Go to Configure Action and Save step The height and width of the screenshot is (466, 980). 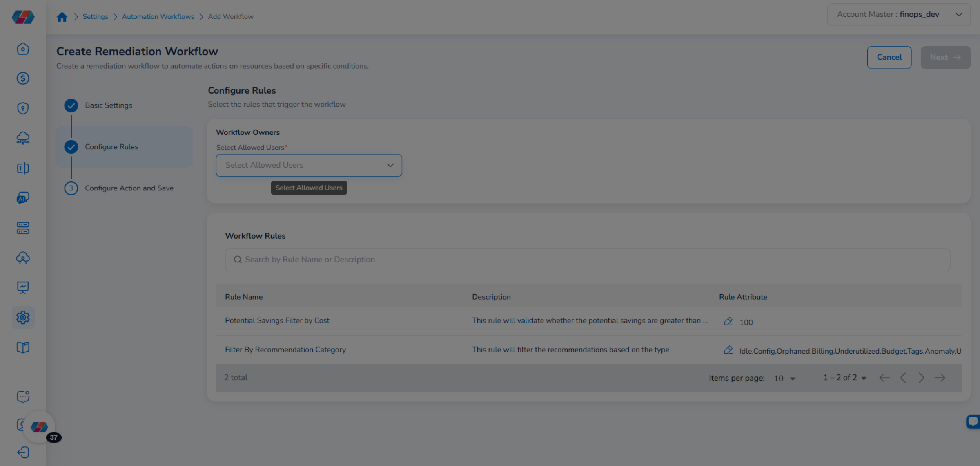pos(129,188)
